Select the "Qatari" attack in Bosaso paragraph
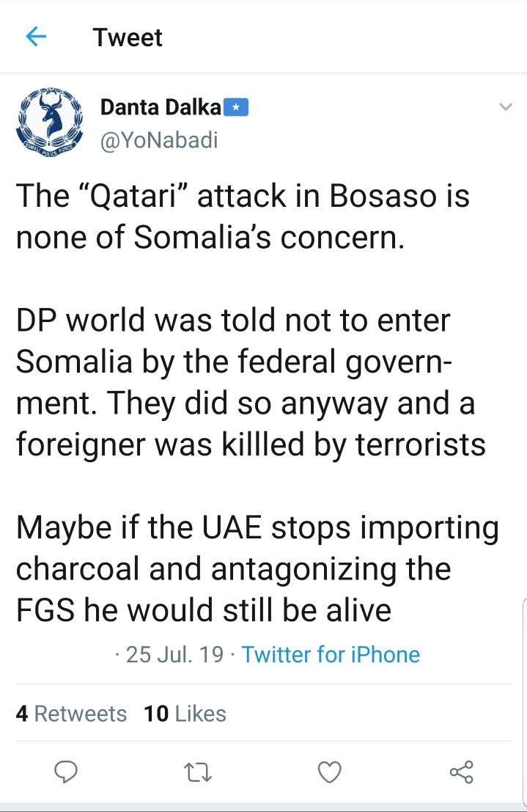527x812 pixels. pyautogui.click(x=243, y=216)
